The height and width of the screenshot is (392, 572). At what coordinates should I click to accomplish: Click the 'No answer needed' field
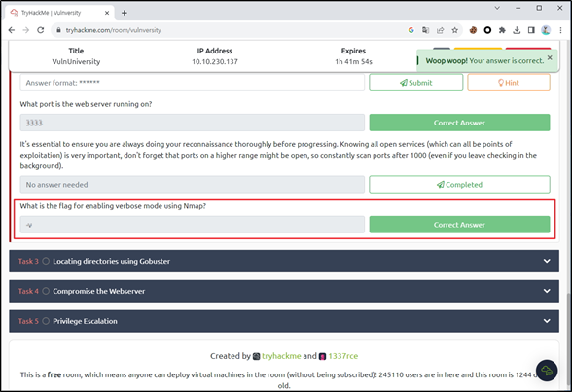pos(193,185)
